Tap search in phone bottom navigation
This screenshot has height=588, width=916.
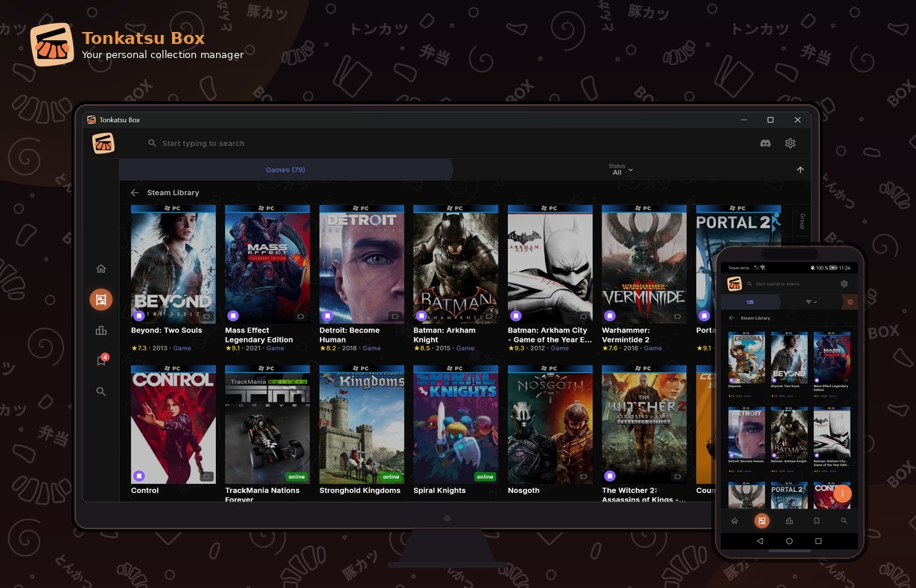(844, 521)
